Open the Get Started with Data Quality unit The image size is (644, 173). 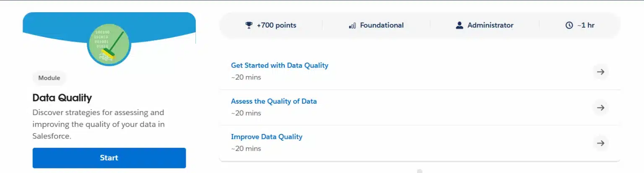click(280, 66)
